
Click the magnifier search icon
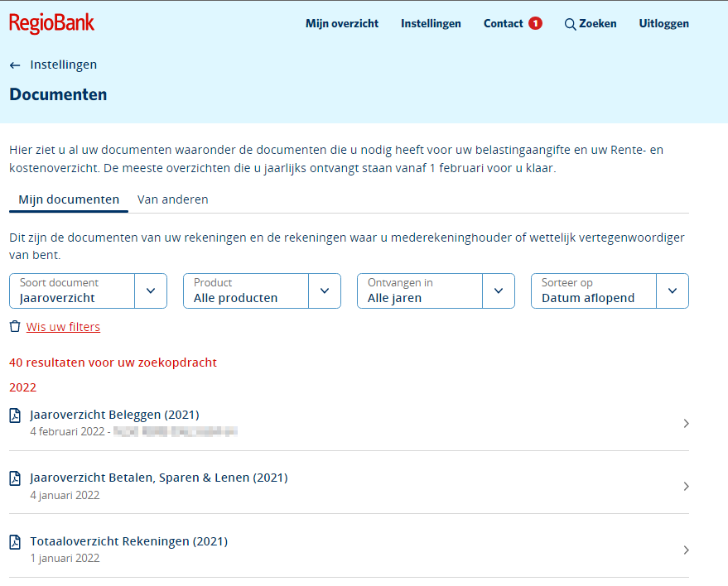pyautogui.click(x=570, y=24)
